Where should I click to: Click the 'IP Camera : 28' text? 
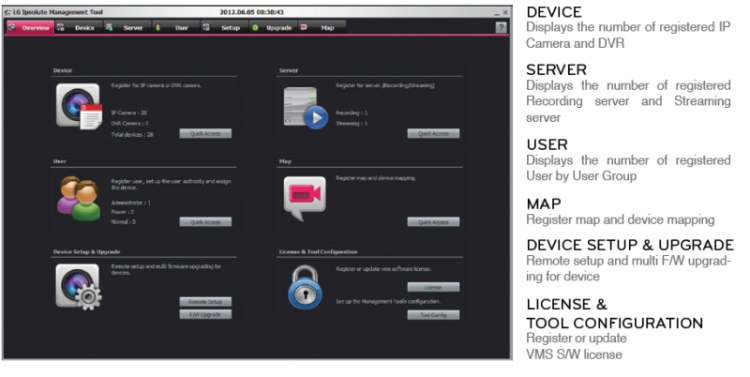129,113
